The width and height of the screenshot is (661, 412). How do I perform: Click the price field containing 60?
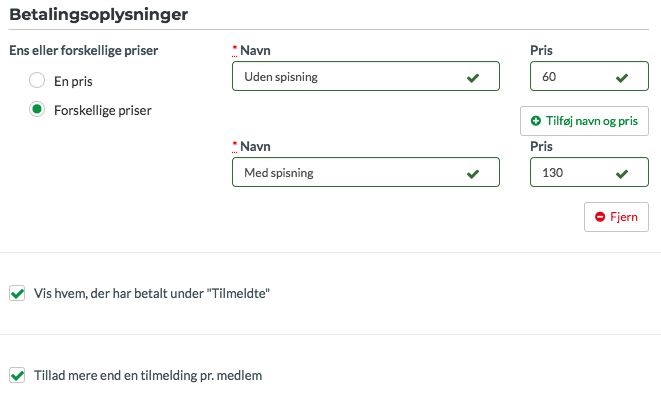589,76
